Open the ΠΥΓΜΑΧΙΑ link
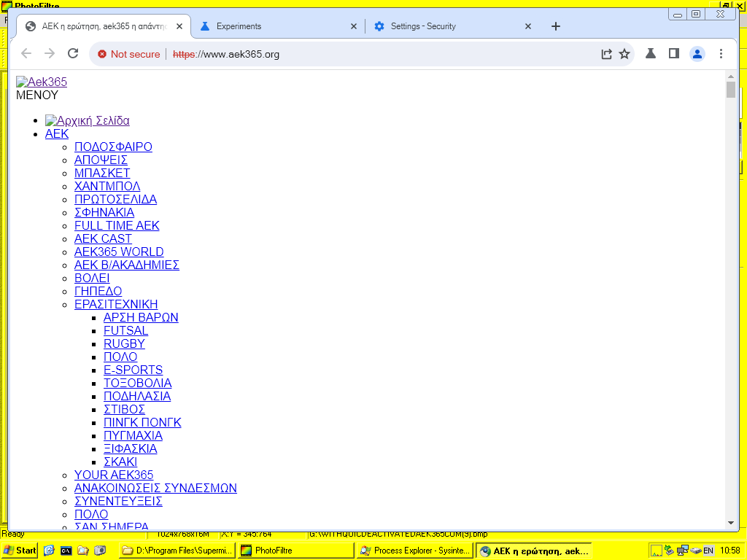The width and height of the screenshot is (747, 560). [133, 436]
